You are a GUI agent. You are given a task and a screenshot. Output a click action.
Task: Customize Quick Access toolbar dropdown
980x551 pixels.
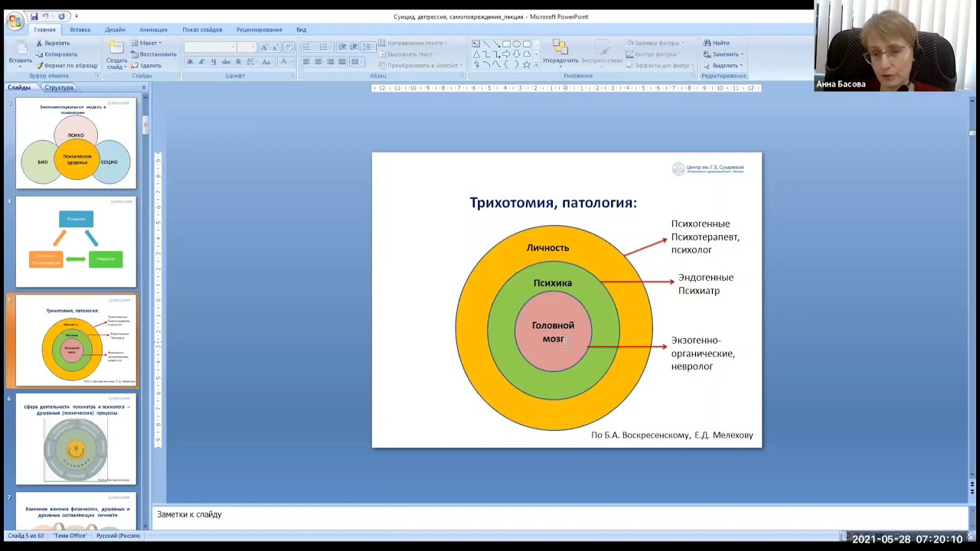77,16
